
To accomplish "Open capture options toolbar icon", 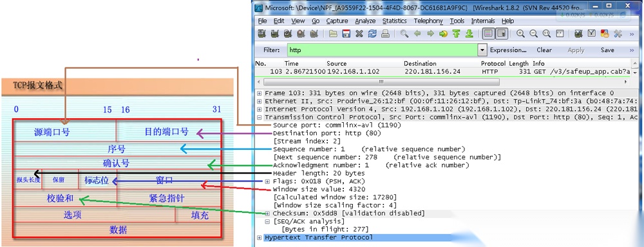I will (275, 33).
